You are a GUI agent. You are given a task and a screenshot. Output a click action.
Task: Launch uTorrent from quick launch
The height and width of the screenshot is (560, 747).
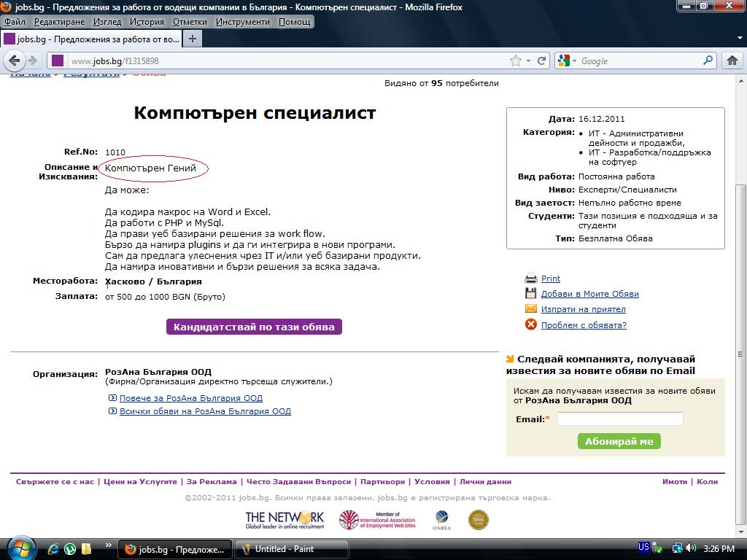pyautogui.click(x=69, y=549)
